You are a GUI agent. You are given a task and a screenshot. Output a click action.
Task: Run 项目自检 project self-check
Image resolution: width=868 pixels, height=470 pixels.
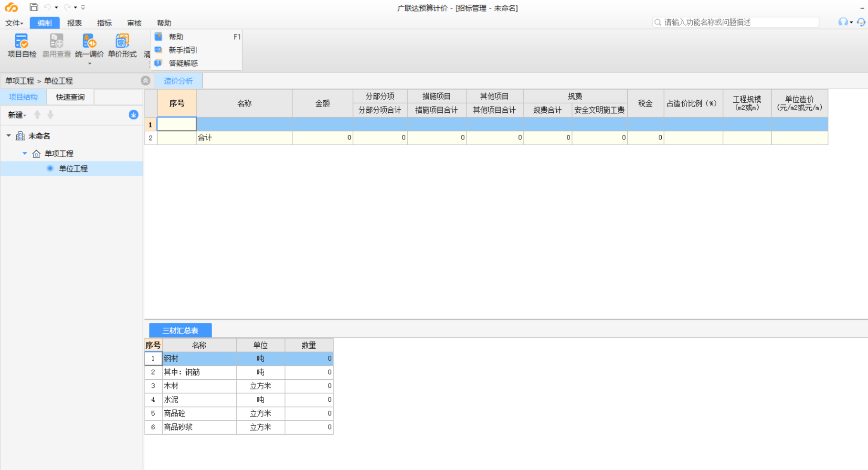click(22, 46)
